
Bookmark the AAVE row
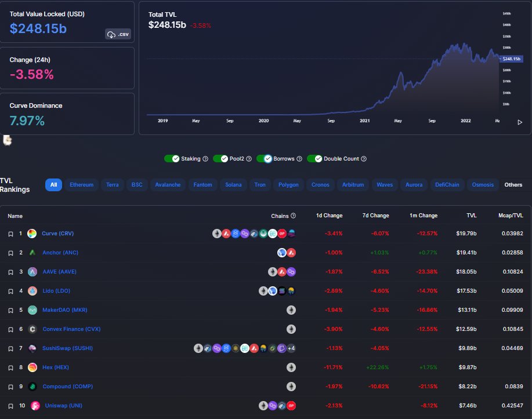[11, 272]
